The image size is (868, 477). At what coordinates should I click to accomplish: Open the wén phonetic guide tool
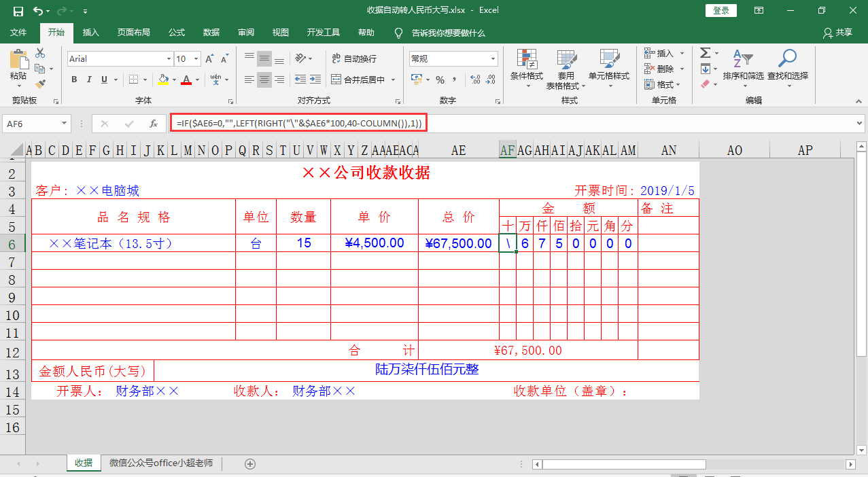coord(215,79)
